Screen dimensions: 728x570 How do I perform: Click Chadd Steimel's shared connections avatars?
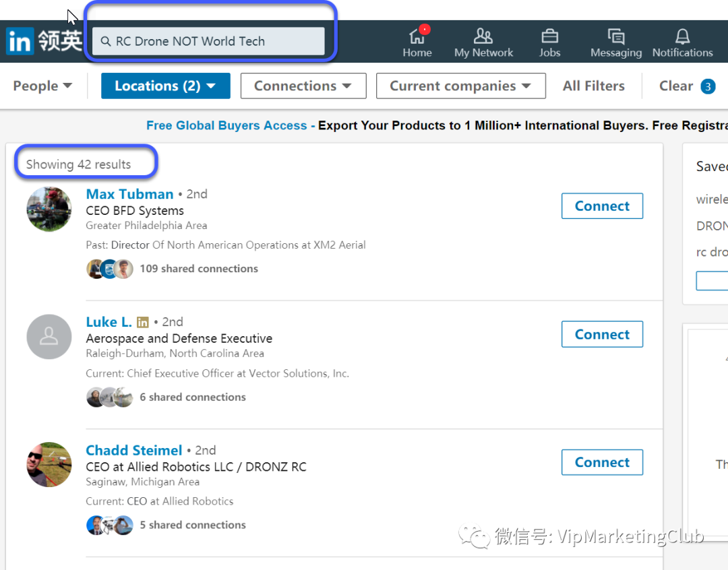click(x=110, y=525)
